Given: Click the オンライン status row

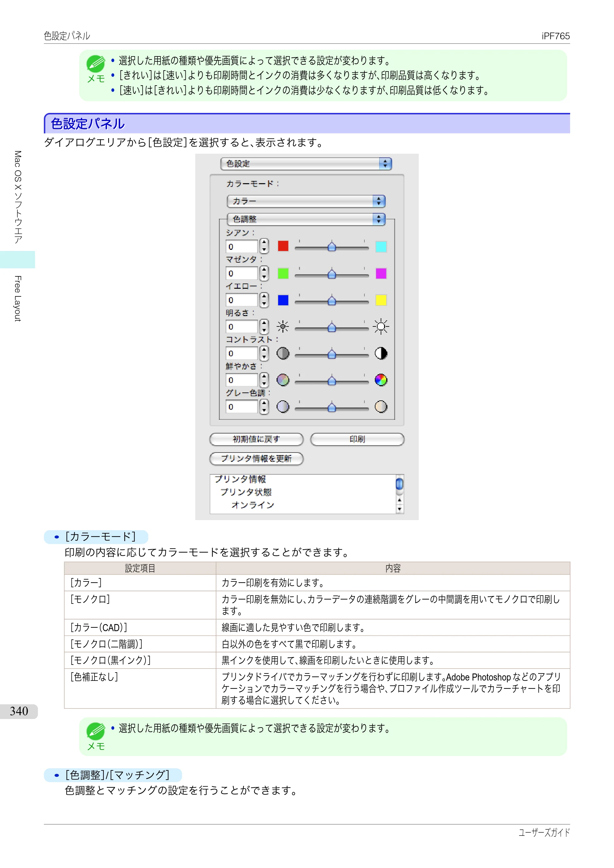Looking at the screenshot, I should pos(253,505).
